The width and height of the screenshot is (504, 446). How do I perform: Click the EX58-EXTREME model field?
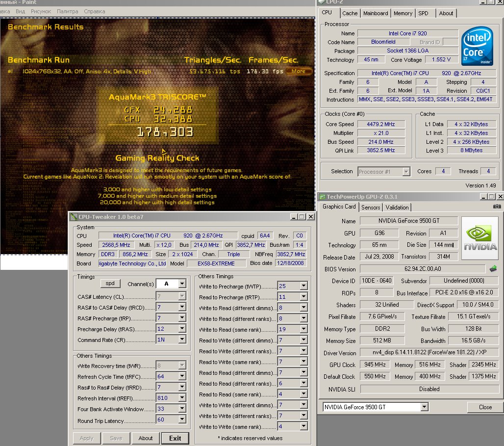216,263
